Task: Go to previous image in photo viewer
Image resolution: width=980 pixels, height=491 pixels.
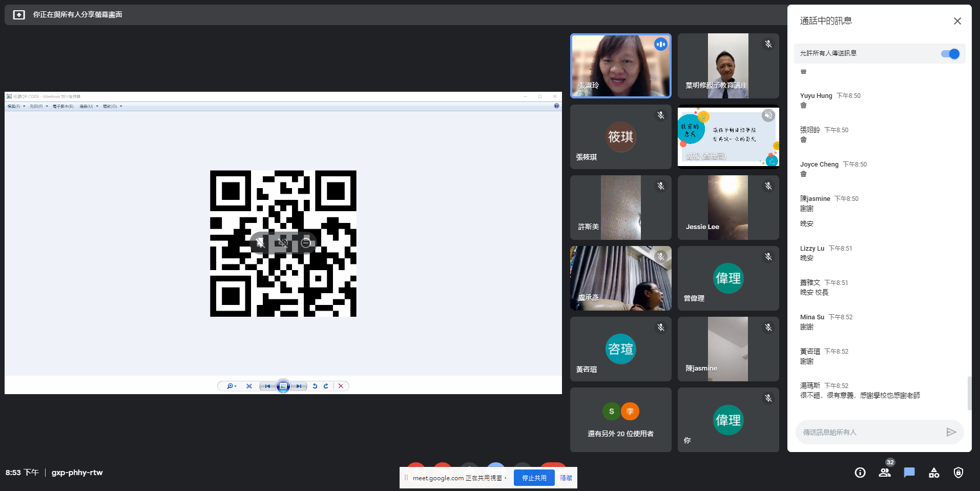Action: point(267,386)
